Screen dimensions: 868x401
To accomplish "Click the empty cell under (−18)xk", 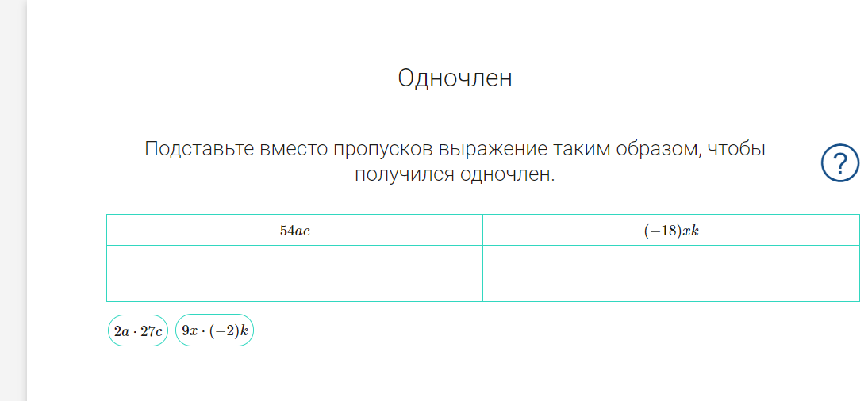I will tap(671, 273).
